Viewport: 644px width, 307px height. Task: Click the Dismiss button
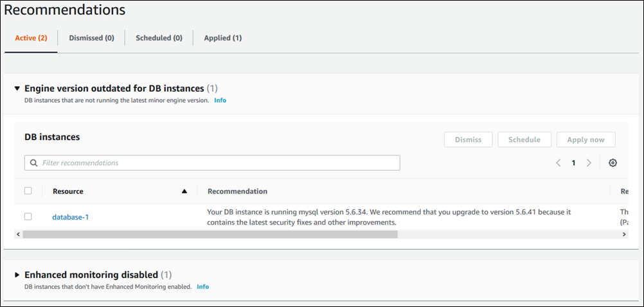(468, 139)
